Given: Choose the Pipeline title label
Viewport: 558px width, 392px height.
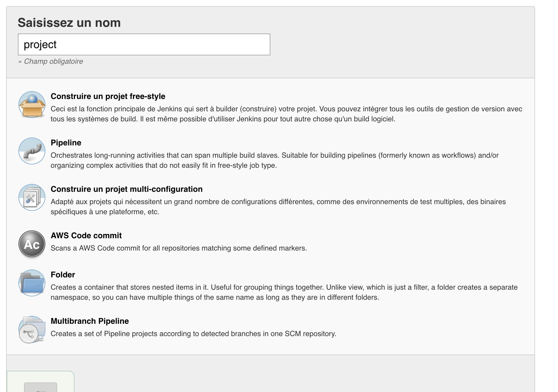Looking at the screenshot, I should click(66, 143).
